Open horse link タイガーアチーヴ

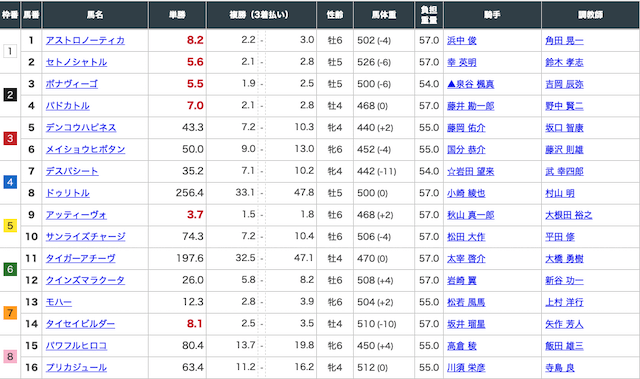(81, 259)
